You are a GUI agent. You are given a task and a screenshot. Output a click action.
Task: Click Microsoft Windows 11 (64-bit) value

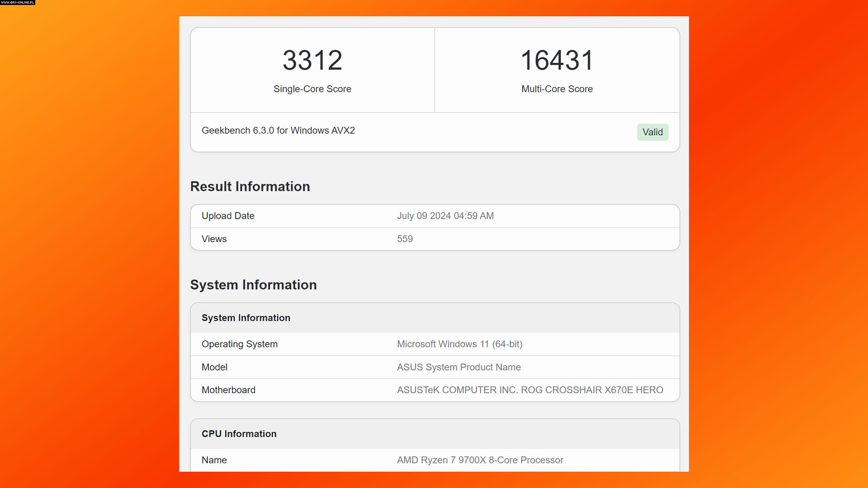coord(459,344)
